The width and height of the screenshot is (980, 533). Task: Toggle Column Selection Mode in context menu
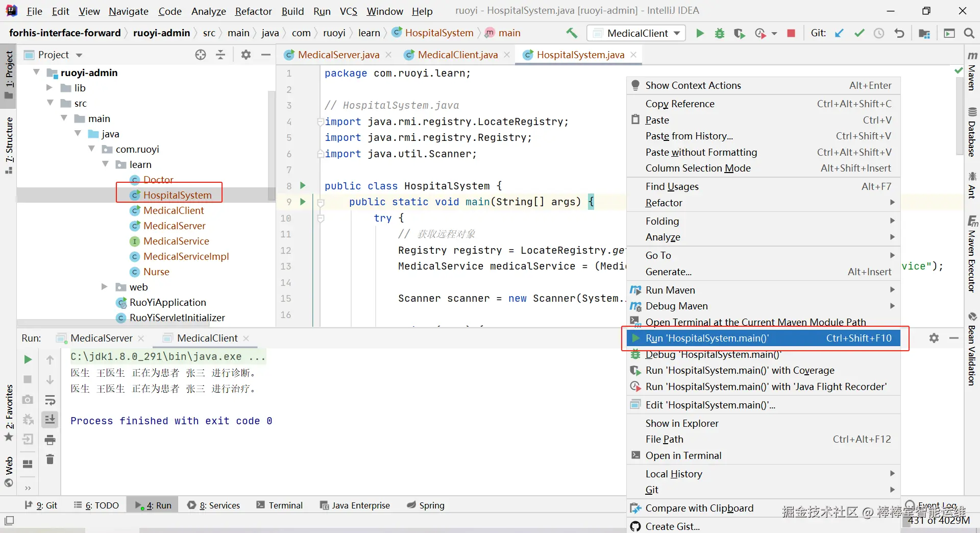[698, 168]
